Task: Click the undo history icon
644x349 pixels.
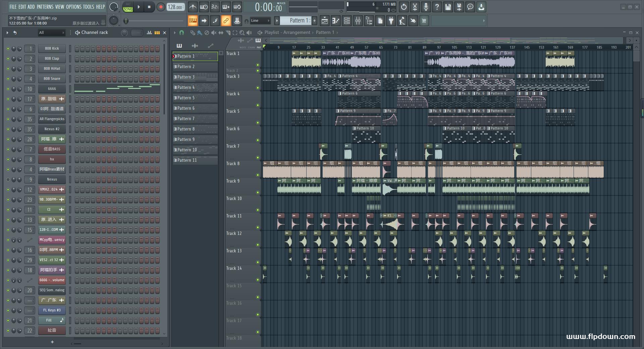Action: pos(404,7)
